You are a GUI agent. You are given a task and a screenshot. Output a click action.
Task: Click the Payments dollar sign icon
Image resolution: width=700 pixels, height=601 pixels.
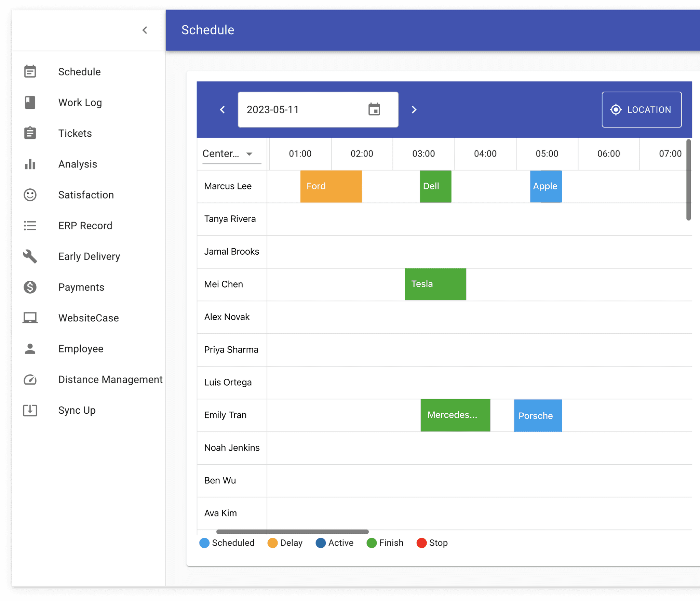pyautogui.click(x=30, y=287)
